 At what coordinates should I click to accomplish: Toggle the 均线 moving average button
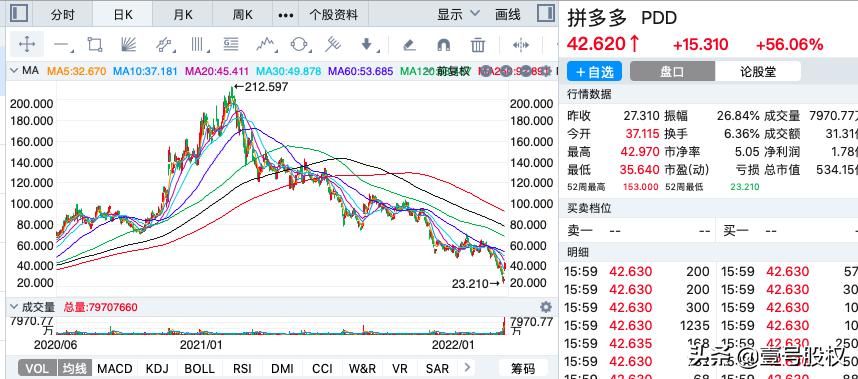[x=74, y=368]
